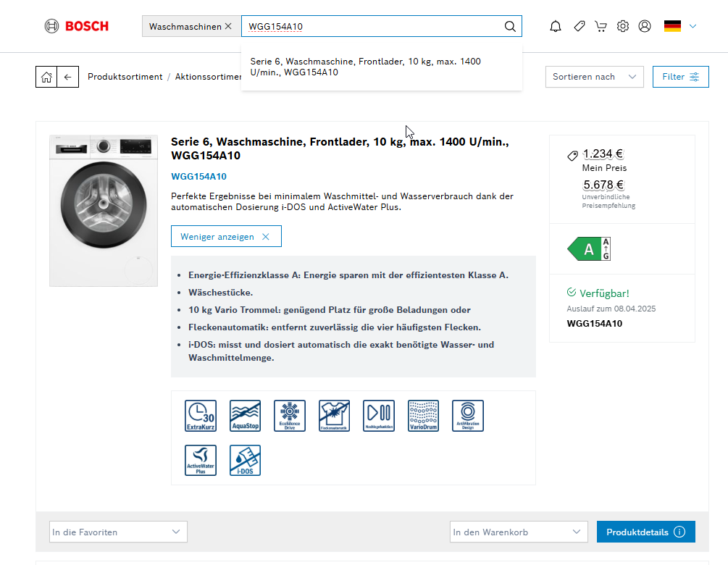Click the EcoSilence Drive icon

click(290, 415)
